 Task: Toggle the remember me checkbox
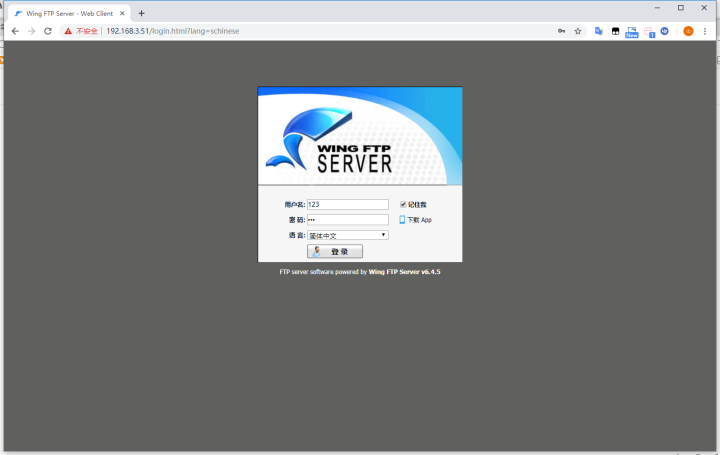coord(403,204)
